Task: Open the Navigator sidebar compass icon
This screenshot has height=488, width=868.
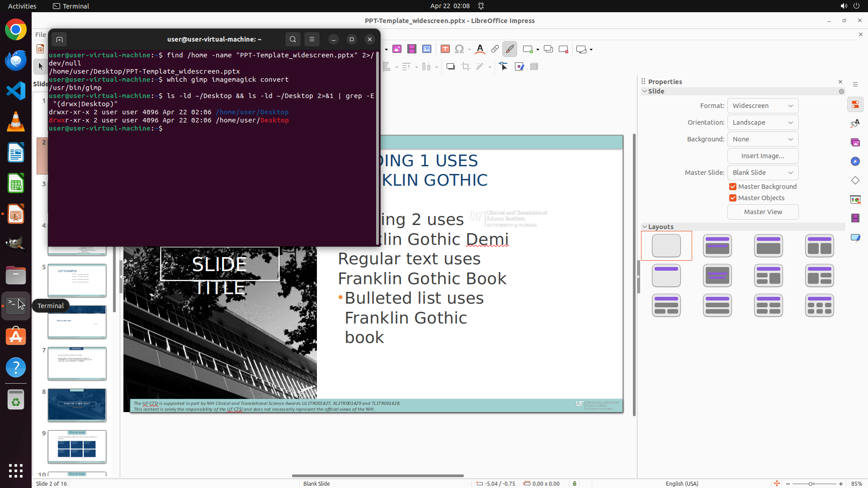Action: tap(855, 161)
